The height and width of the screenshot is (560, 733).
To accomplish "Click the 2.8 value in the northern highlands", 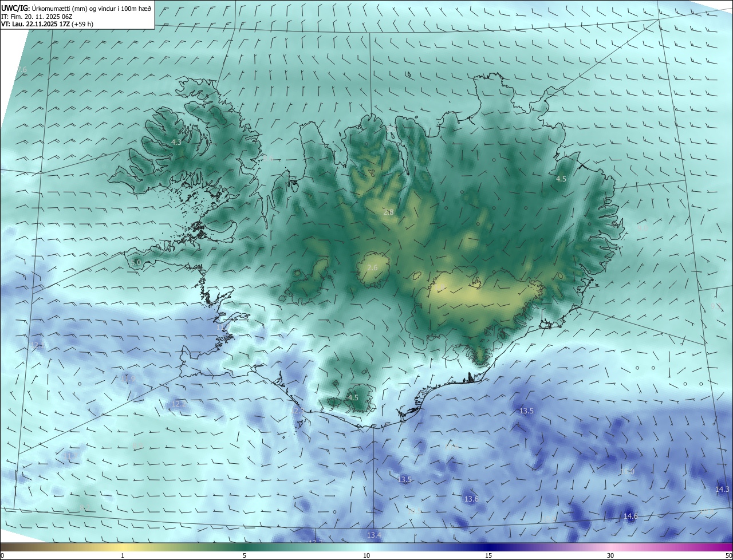I will tap(388, 212).
